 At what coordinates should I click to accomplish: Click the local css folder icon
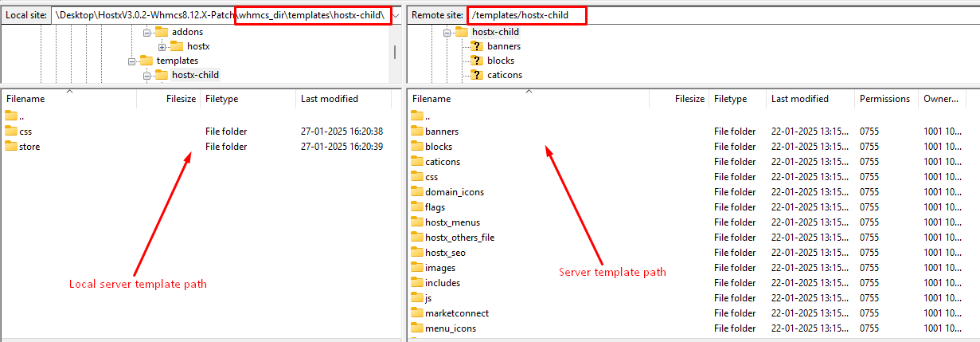[11, 132]
